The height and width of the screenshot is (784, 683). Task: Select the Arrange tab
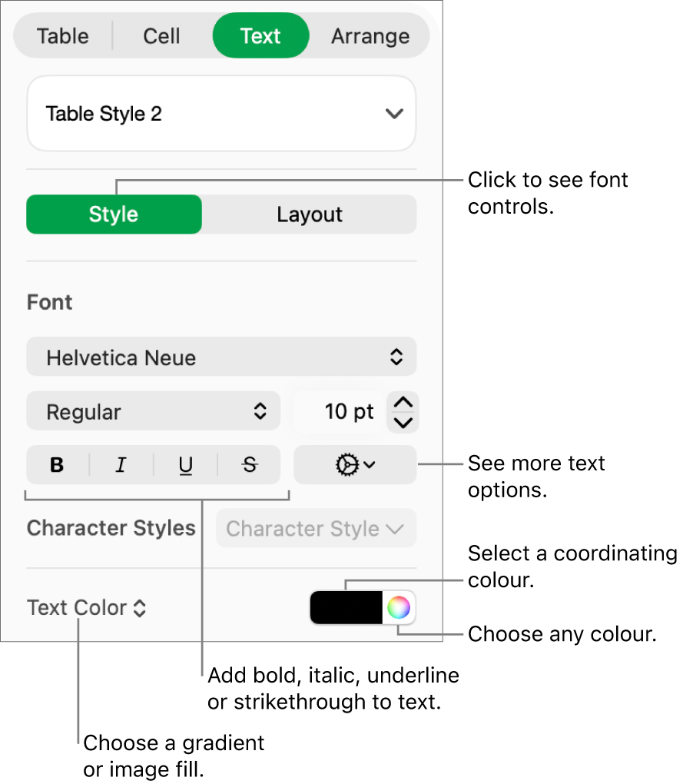[x=370, y=35]
